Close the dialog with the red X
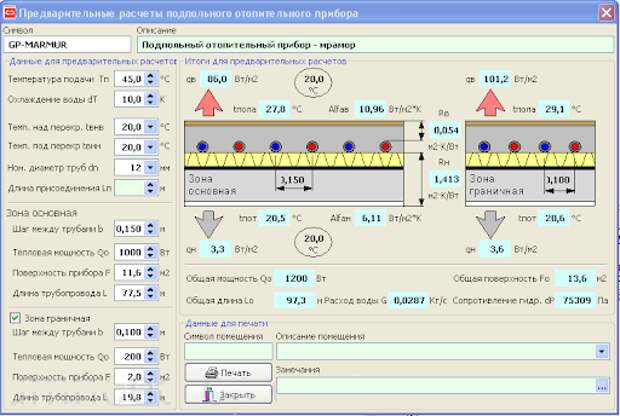 (607, 13)
